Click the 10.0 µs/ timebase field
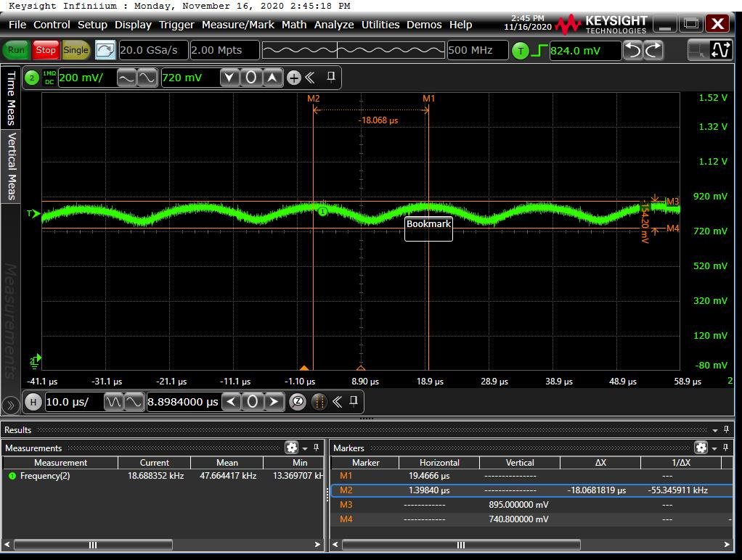 pos(73,402)
